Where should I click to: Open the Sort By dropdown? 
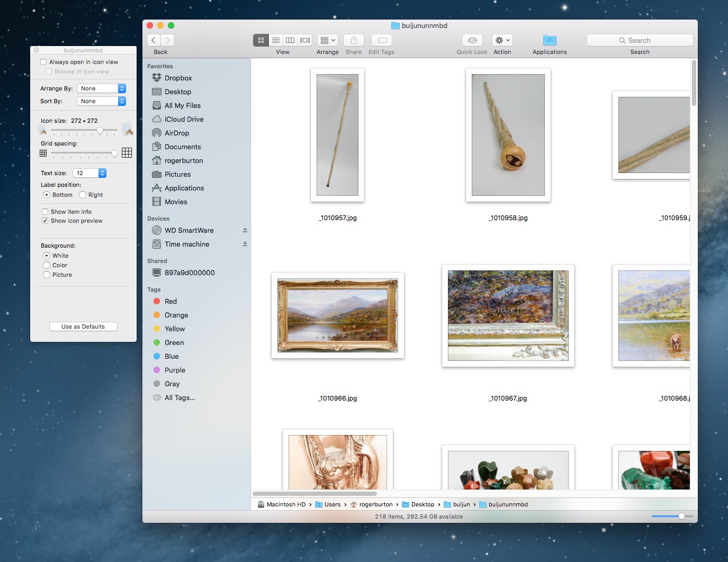click(101, 101)
